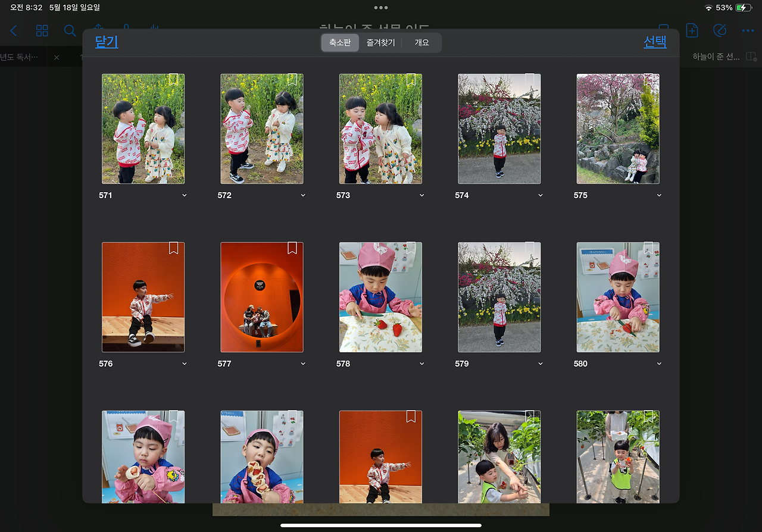Open the compose pencil icon near top right
The width and height of the screenshot is (762, 532).
[720, 30]
